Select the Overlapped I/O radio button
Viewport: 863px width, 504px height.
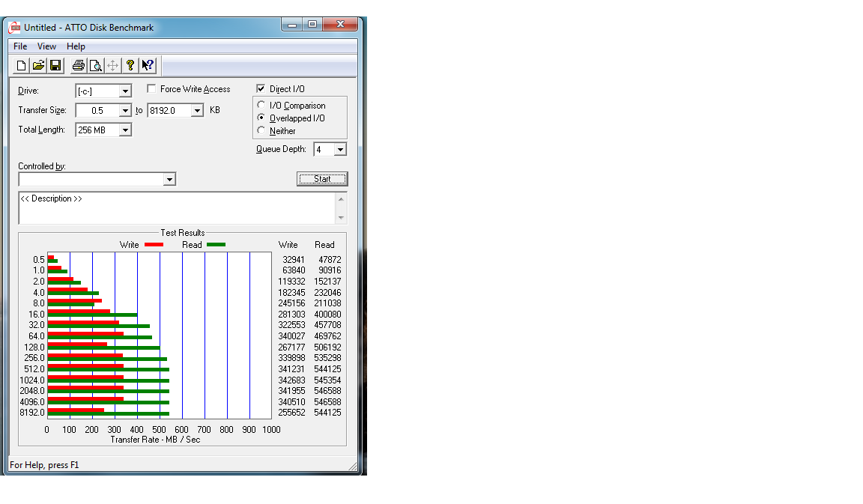(261, 118)
